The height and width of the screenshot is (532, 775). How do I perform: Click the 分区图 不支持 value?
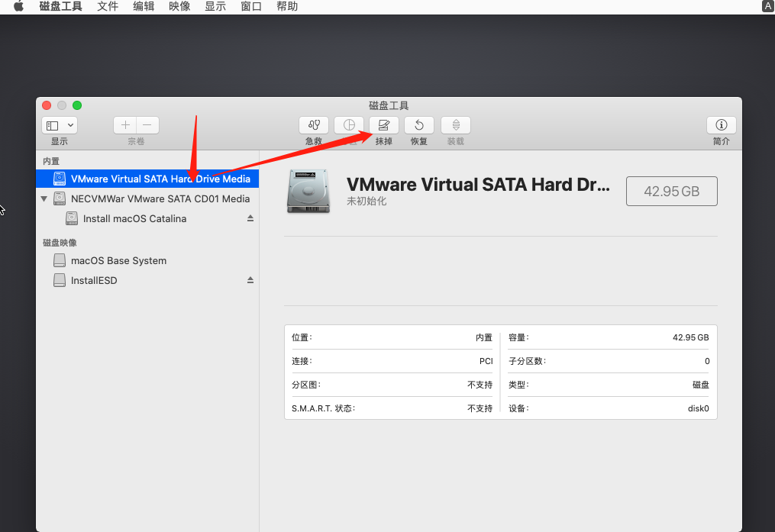click(480, 385)
